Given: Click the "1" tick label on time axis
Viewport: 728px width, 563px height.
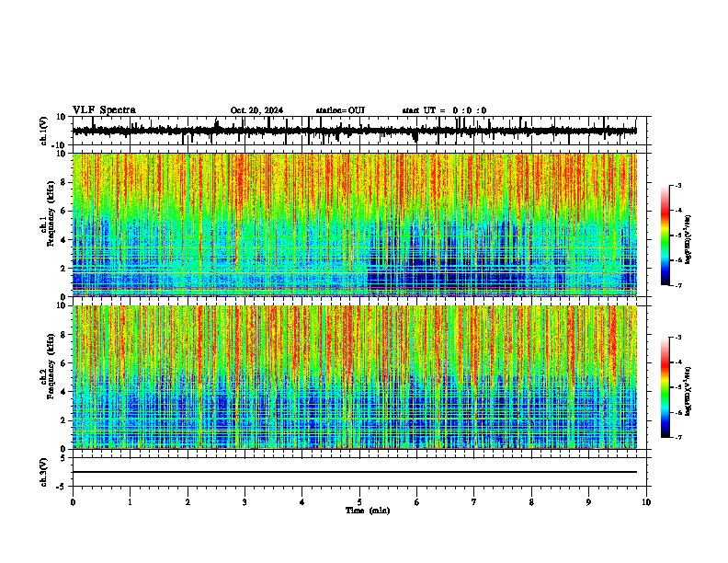Looking at the screenshot, I should click(x=130, y=502).
